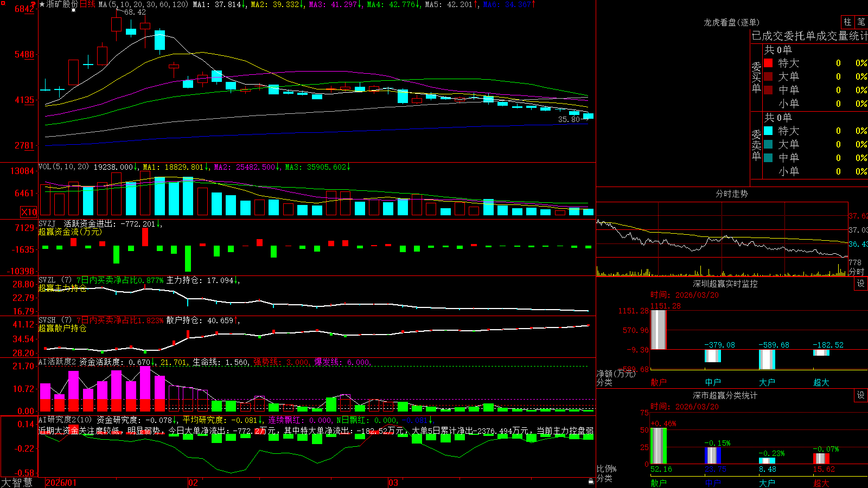Toggle the 柱 bar display mode
Image resolution: width=868 pixels, height=488 pixels.
[x=847, y=22]
